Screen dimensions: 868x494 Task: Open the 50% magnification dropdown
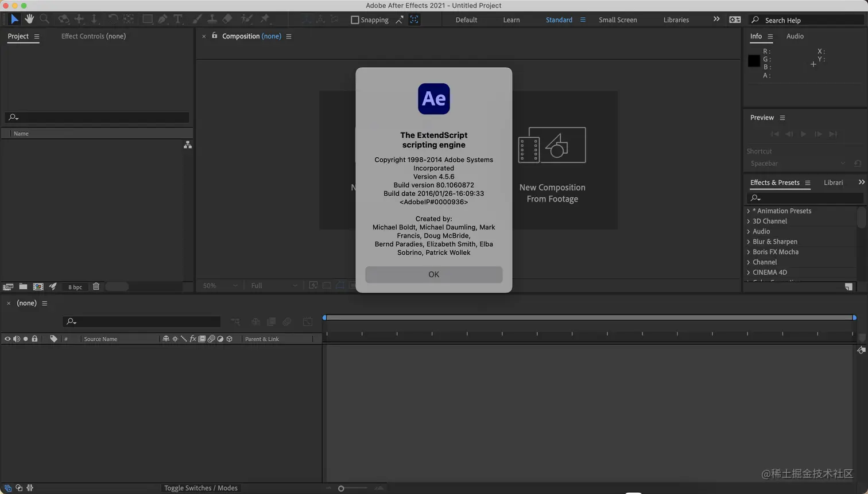pos(220,285)
